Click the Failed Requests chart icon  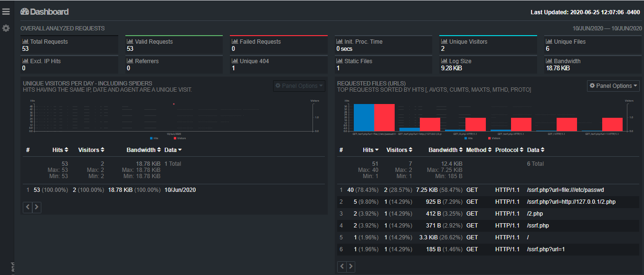tap(235, 42)
